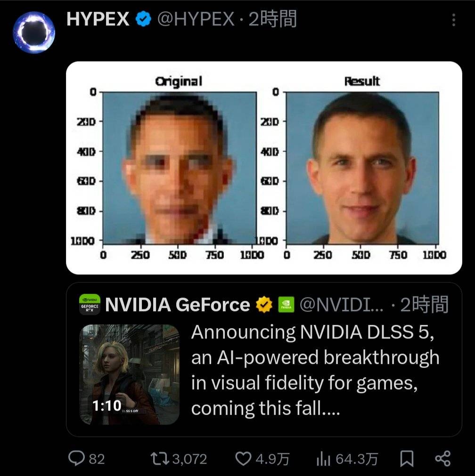475x476 pixels.
Task: Open the quoted Announcing NVIDIA DLSS 5 text
Action: [x=315, y=370]
